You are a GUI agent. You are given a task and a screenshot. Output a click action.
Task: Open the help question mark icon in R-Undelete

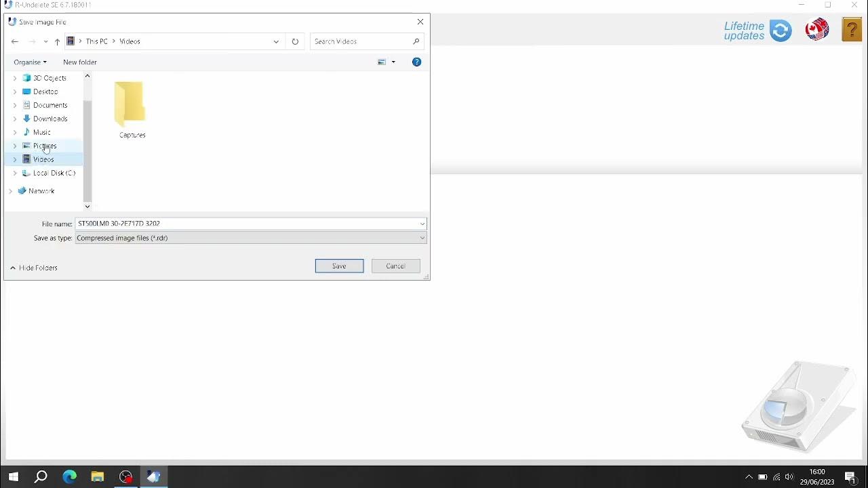(852, 30)
